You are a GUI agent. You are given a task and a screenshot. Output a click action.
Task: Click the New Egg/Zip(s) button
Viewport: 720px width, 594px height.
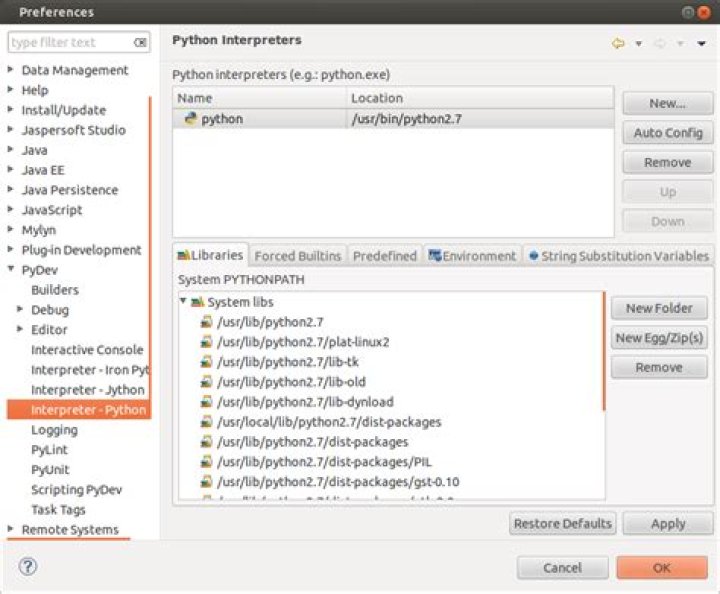pyautogui.click(x=659, y=338)
